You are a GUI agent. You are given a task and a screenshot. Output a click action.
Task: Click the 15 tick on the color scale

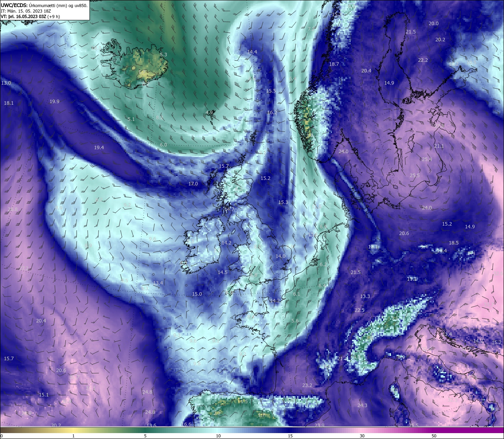290,436
